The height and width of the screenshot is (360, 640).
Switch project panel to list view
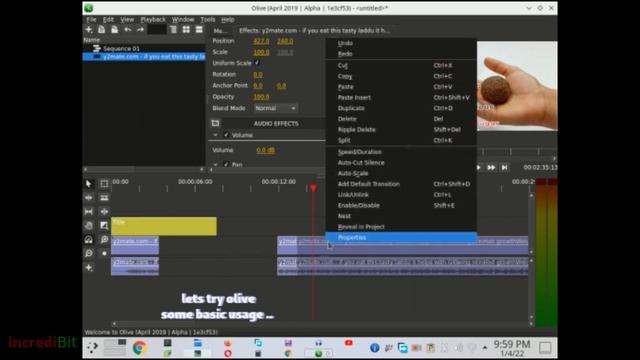click(x=199, y=30)
